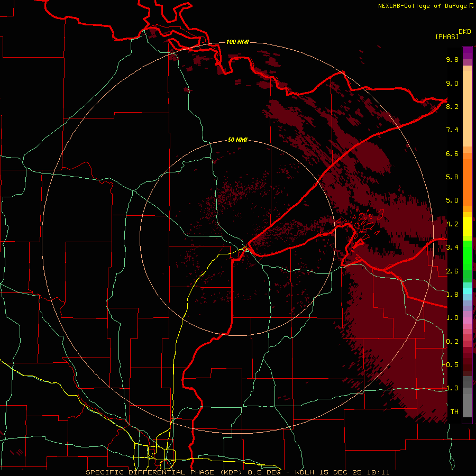Click the 0.2 scale value
The height and width of the screenshot is (476, 476).
pyautogui.click(x=452, y=342)
